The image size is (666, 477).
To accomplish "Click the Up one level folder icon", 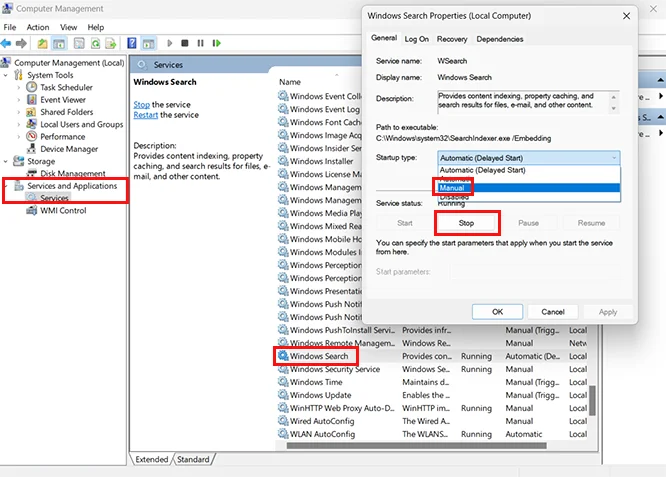I will click(x=42, y=43).
